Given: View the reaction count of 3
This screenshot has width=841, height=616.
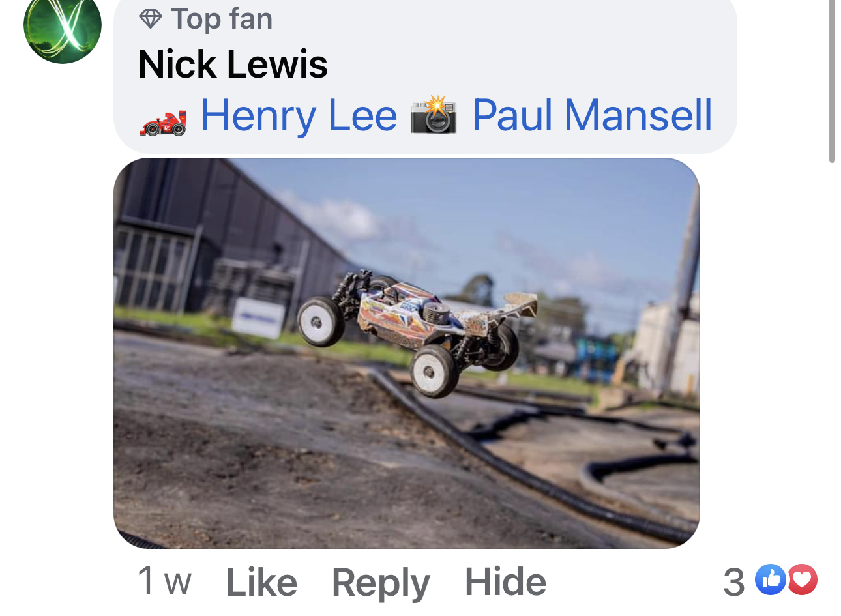Looking at the screenshot, I should tap(734, 581).
